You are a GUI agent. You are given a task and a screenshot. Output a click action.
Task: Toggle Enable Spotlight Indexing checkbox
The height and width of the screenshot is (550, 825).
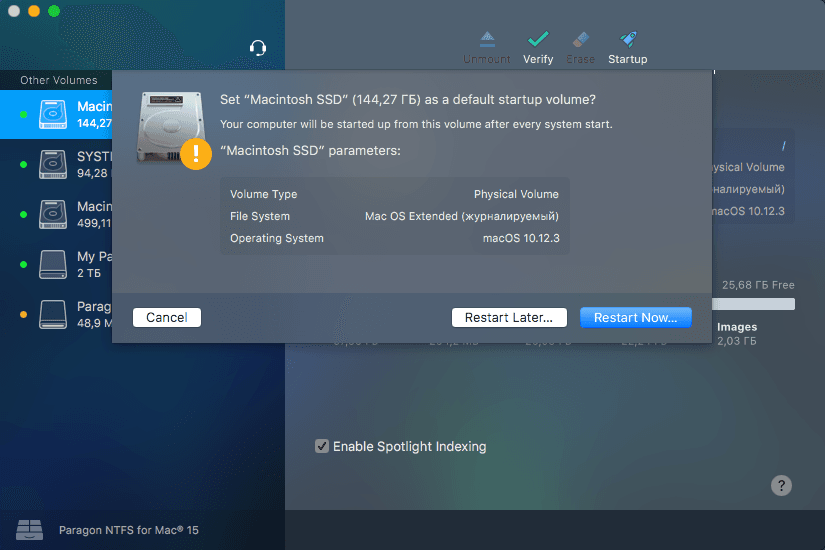[321, 446]
